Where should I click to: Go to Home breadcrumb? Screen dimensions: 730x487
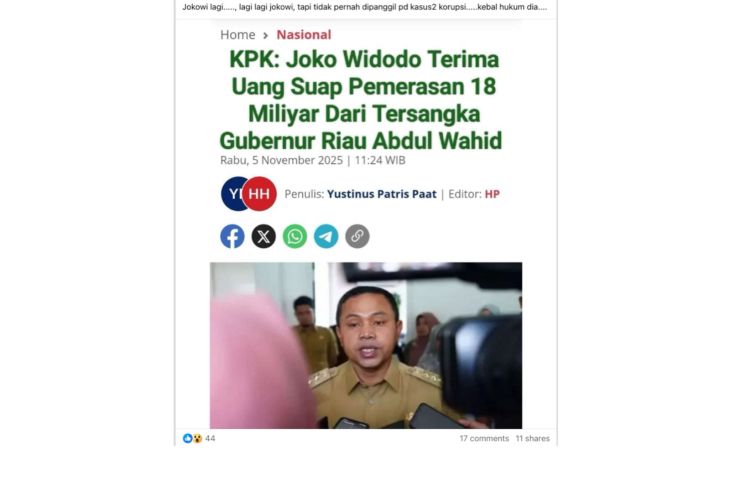tap(237, 35)
